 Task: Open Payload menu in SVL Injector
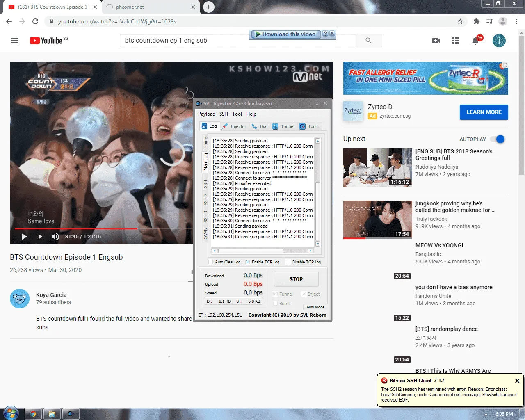(x=207, y=114)
